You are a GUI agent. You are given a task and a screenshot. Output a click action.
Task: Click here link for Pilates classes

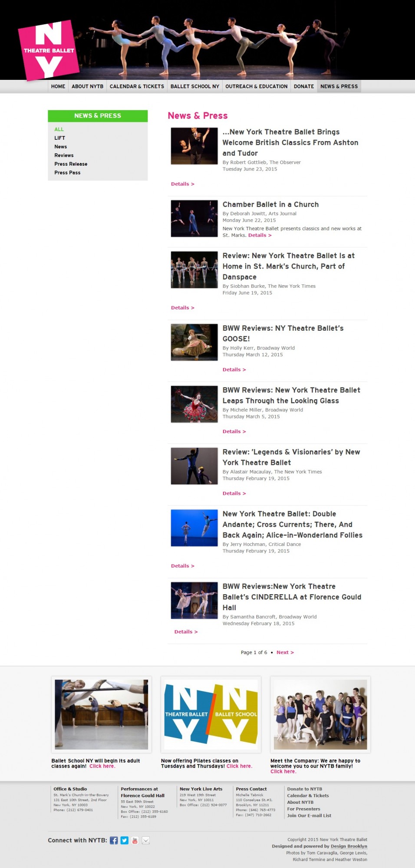pyautogui.click(x=239, y=766)
